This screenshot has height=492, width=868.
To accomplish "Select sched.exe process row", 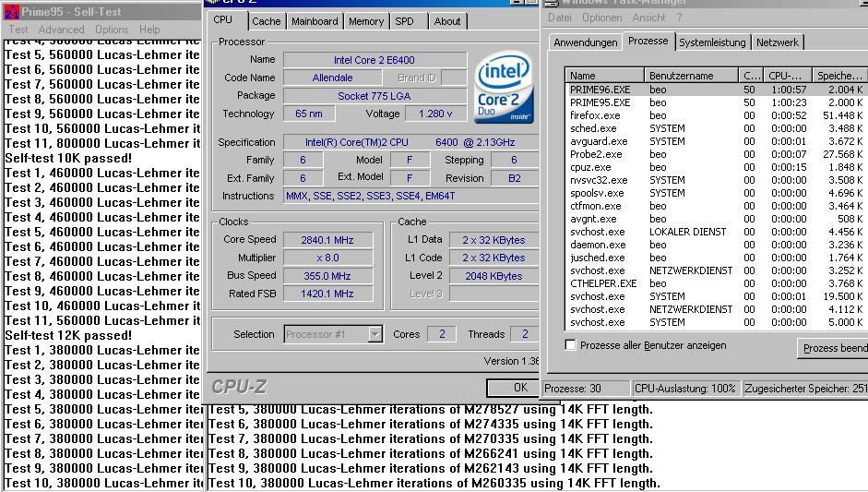I will [x=717, y=128].
